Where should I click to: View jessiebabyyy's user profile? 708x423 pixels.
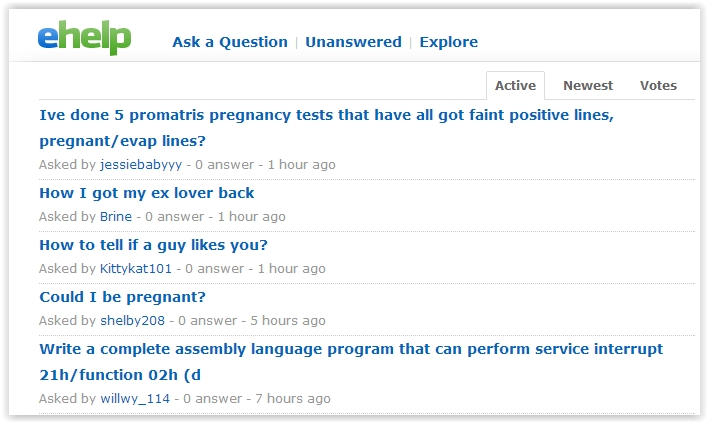pos(141,164)
